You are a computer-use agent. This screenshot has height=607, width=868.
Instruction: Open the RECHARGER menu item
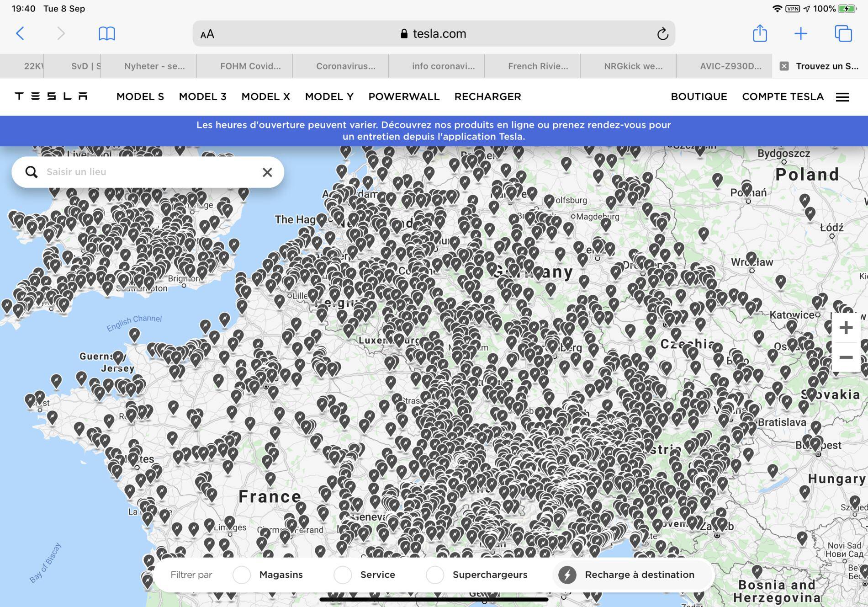pyautogui.click(x=488, y=96)
